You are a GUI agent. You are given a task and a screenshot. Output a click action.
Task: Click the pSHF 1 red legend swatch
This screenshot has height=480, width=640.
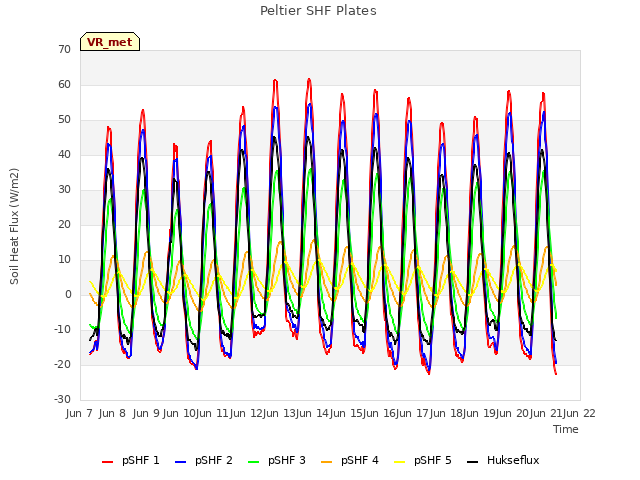click(107, 462)
